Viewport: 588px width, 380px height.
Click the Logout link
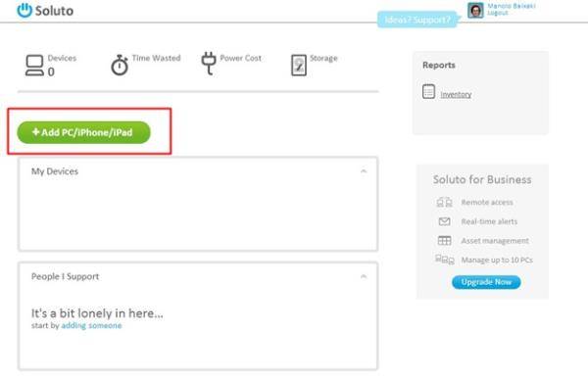[x=498, y=13]
